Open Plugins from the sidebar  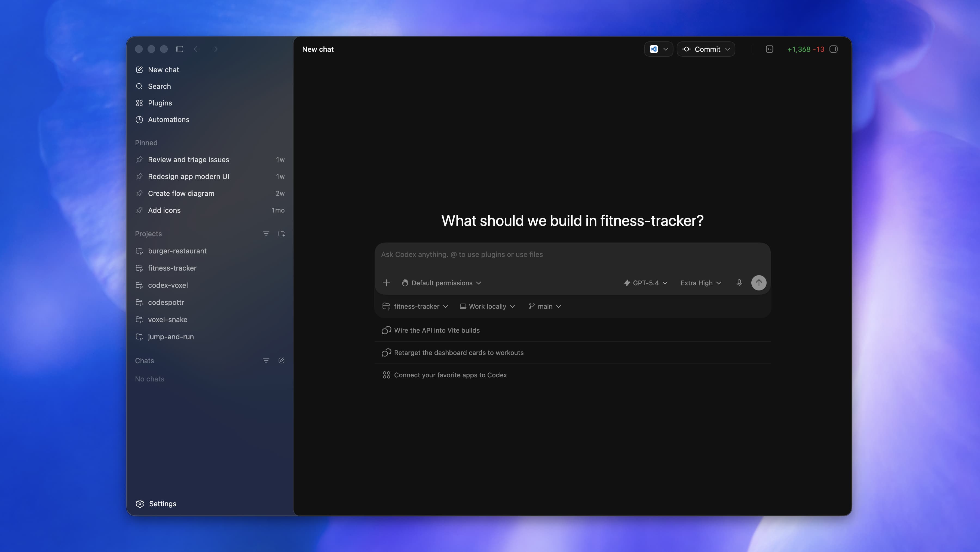pos(160,103)
